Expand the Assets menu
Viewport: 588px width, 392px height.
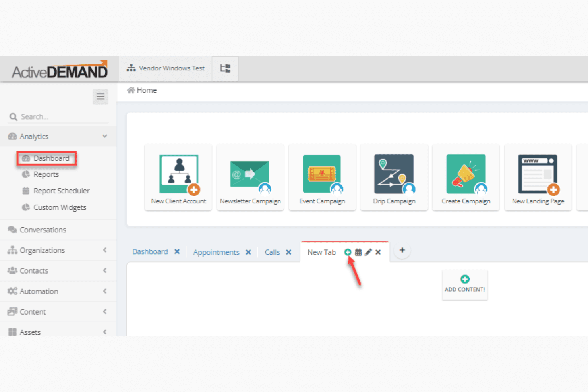pos(58,332)
